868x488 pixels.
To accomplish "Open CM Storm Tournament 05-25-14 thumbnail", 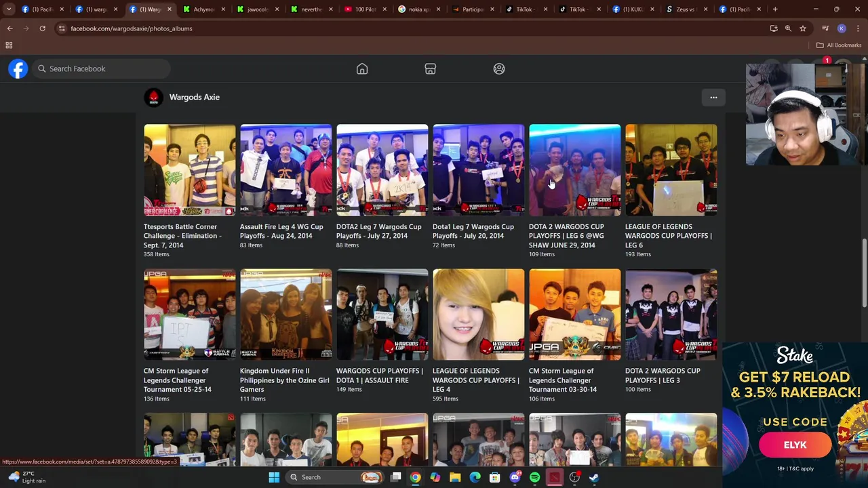I will [189, 314].
